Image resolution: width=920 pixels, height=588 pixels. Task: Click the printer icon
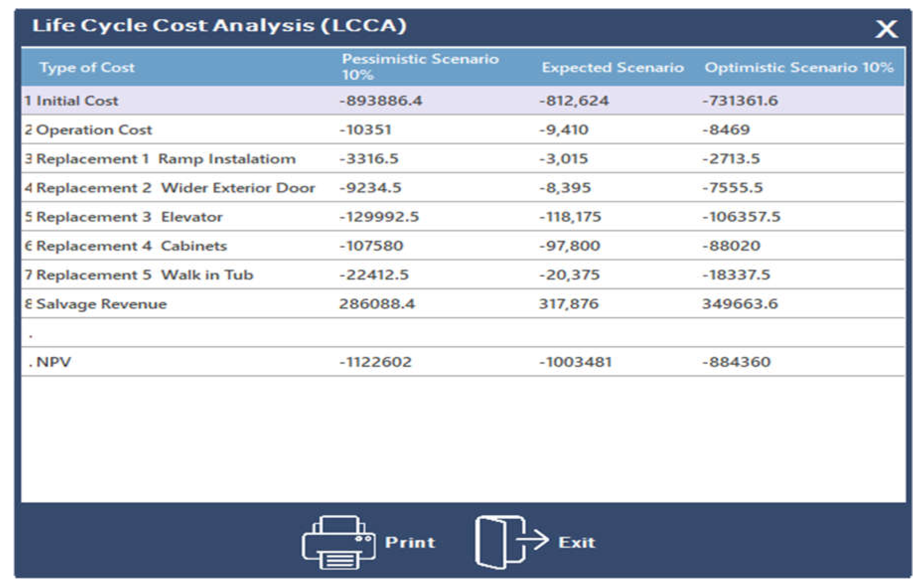(338, 542)
